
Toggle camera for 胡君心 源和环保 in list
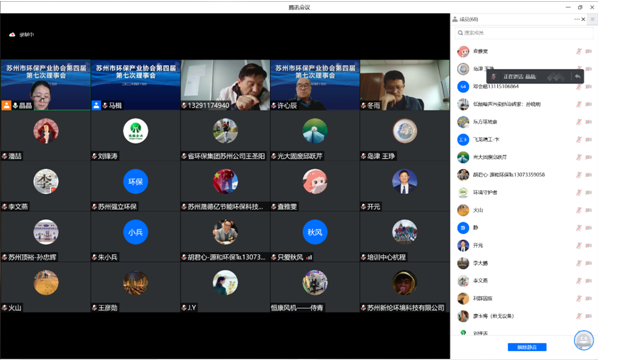(589, 175)
